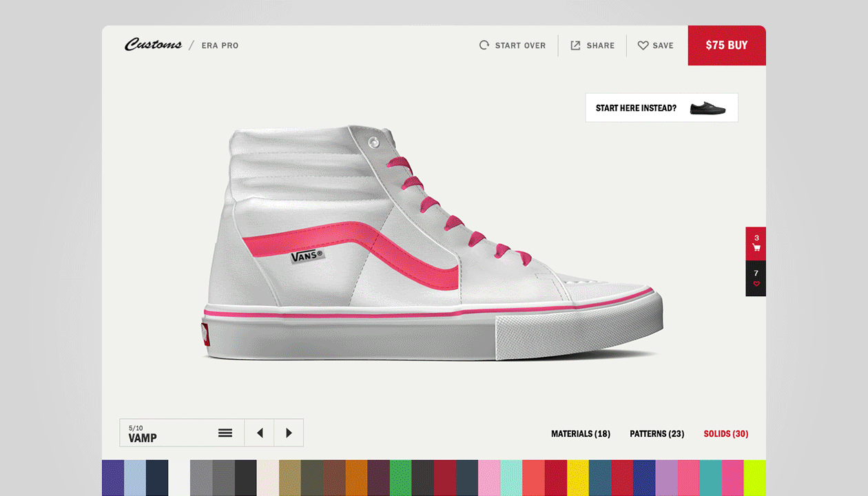Save the design with the heart icon

pos(643,45)
